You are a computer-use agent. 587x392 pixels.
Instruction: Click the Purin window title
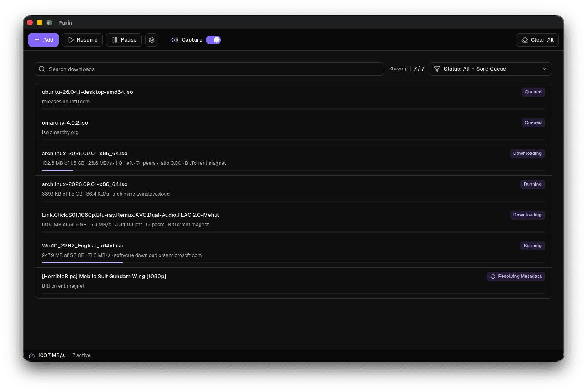pyautogui.click(x=65, y=22)
